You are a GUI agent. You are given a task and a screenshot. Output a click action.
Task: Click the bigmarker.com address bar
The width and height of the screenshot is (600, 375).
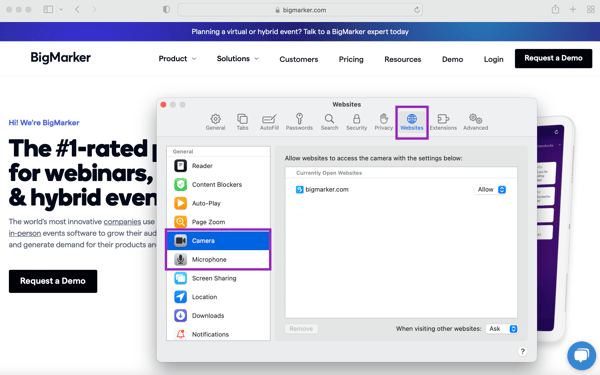[x=300, y=10]
